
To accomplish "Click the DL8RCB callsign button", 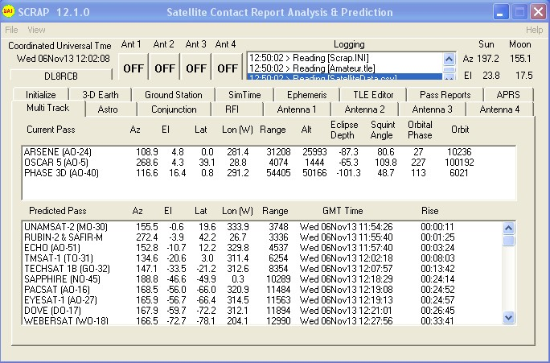I will [x=61, y=76].
